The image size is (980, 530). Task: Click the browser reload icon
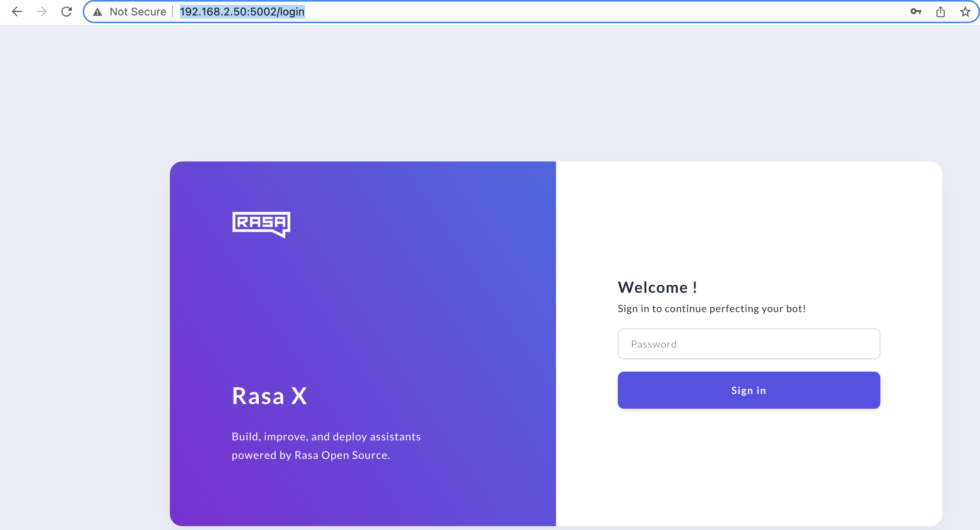click(x=66, y=12)
